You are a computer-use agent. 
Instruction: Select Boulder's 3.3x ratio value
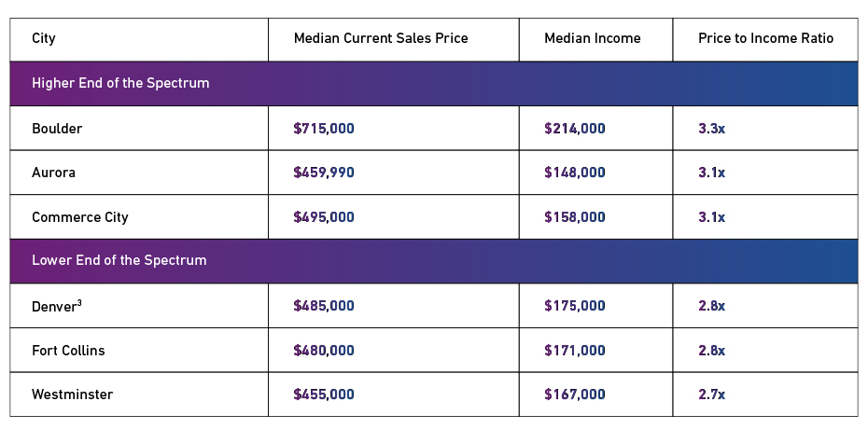[x=711, y=129]
